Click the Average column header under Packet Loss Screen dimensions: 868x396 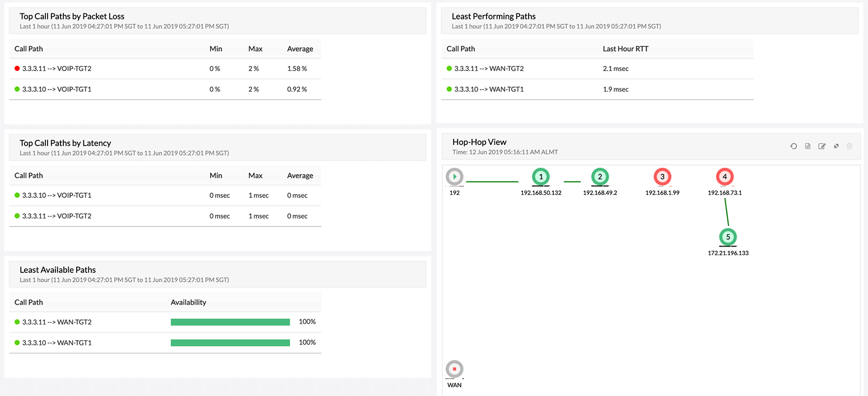point(300,49)
